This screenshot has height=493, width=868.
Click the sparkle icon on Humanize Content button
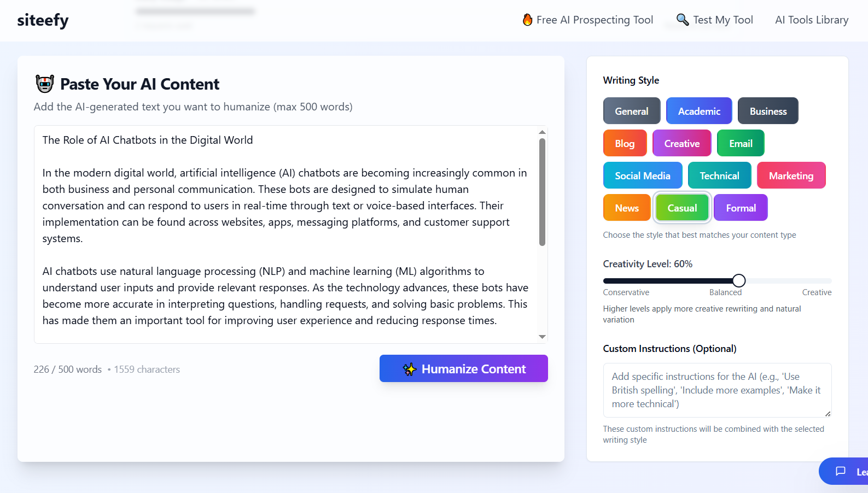pos(410,369)
